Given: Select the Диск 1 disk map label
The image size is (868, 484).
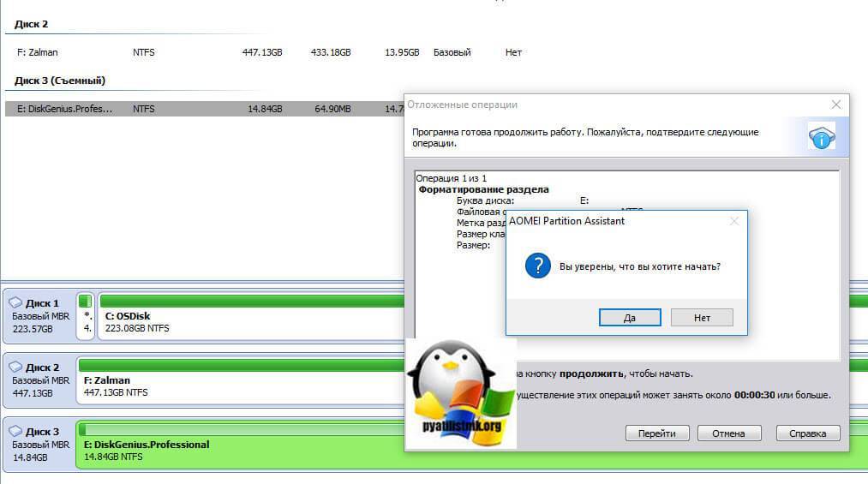Looking at the screenshot, I should [40, 315].
